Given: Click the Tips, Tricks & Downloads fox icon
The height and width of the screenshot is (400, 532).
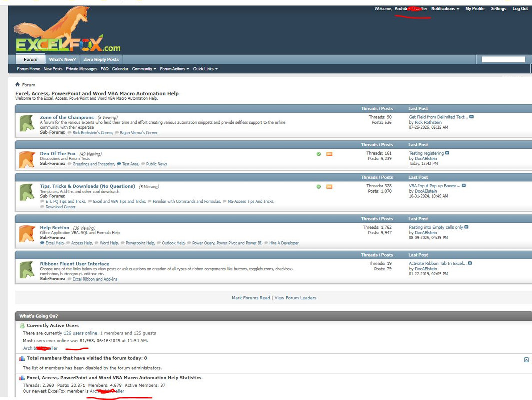Looking at the screenshot, I should [x=27, y=192].
